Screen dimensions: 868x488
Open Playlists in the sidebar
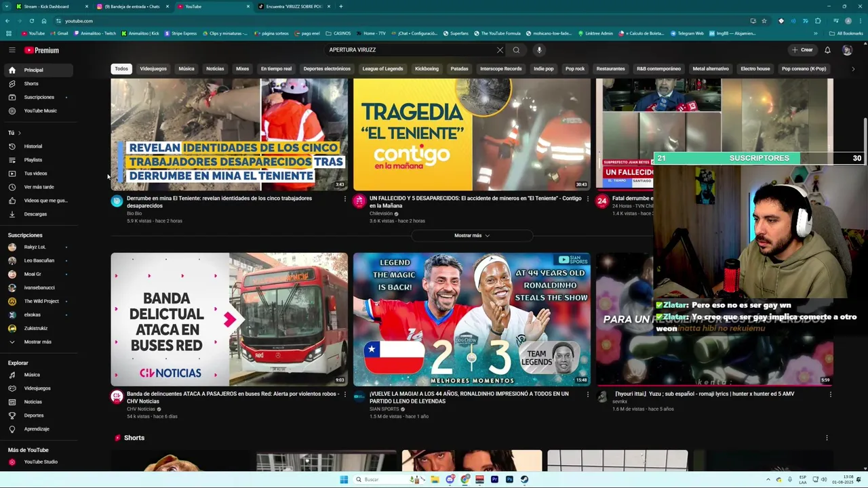pos(38,160)
